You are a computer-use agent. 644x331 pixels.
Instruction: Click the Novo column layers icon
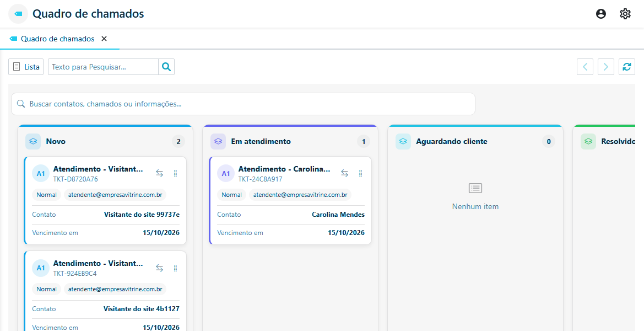click(x=33, y=141)
